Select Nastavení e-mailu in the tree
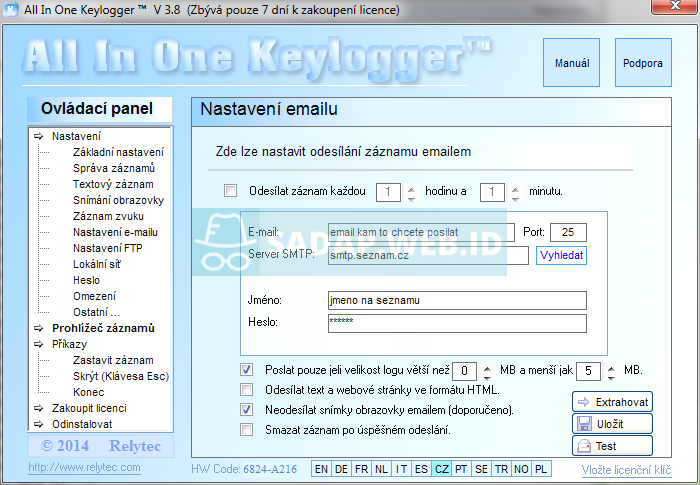700x485 pixels. coord(115,232)
